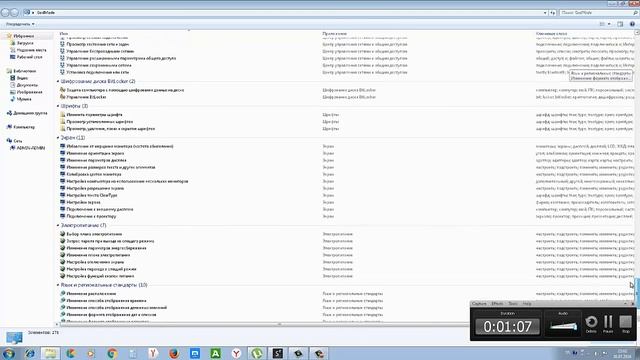Open Недавние места icon in sidebar
Screen dimensions: 640x360
pos(13,50)
